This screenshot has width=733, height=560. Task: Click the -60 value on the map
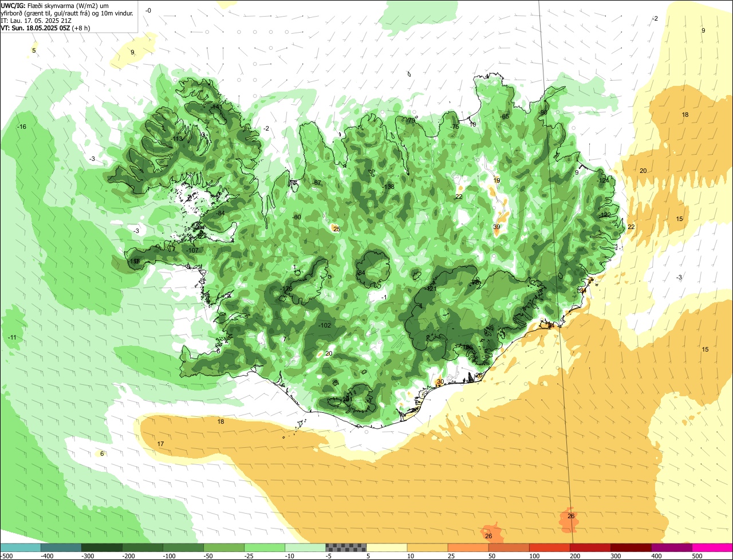click(x=296, y=217)
